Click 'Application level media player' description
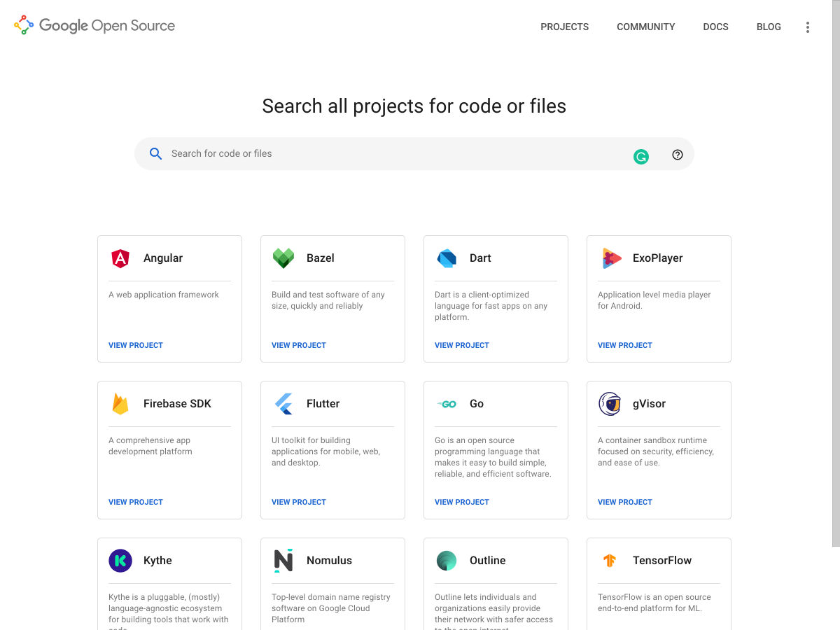The image size is (840, 630). point(654,300)
